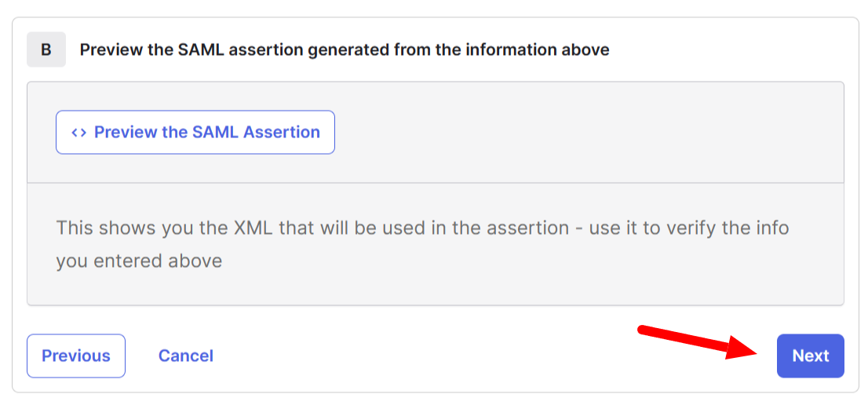
Task: Click the code brackets icon in Preview button
Action: coord(78,132)
